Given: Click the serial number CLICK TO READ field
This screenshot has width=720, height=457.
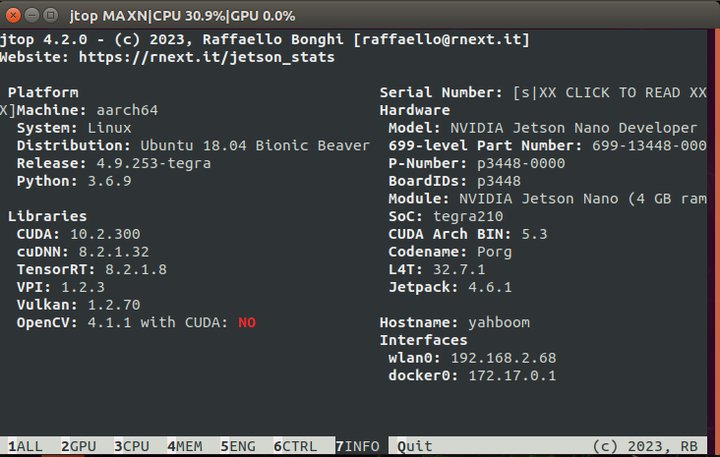Looking at the screenshot, I should pyautogui.click(x=610, y=92).
